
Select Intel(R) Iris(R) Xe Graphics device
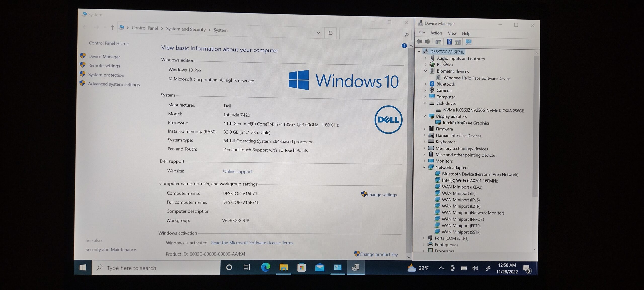click(x=466, y=123)
